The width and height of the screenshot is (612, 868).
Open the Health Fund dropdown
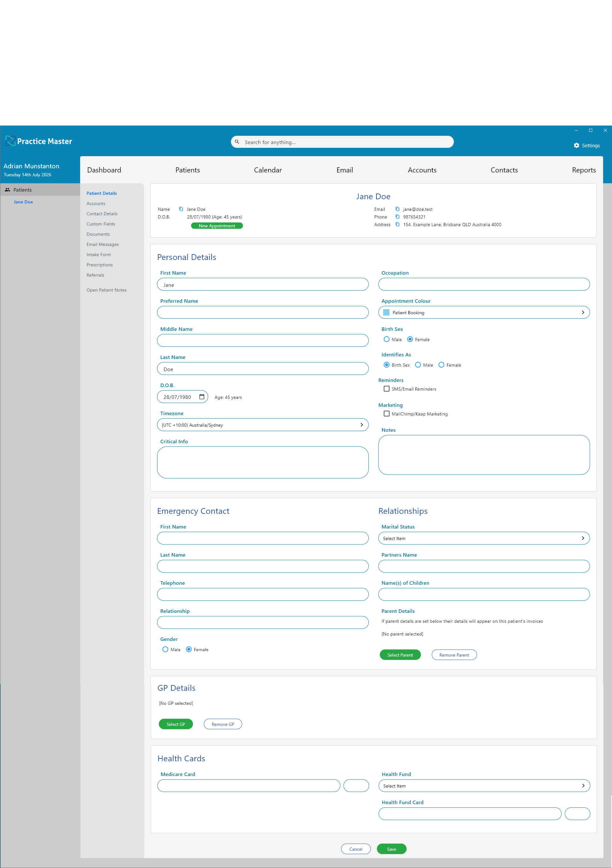tap(484, 786)
